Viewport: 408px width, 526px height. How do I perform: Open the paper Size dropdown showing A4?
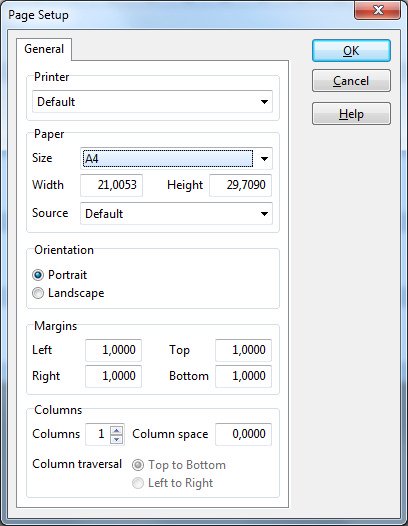(x=176, y=158)
